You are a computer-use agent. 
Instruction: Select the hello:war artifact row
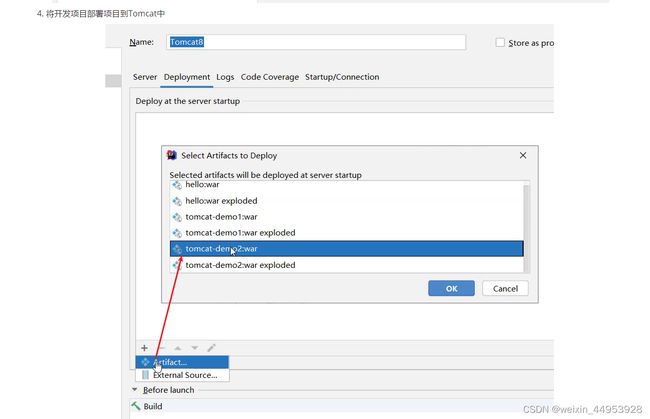[347, 185]
